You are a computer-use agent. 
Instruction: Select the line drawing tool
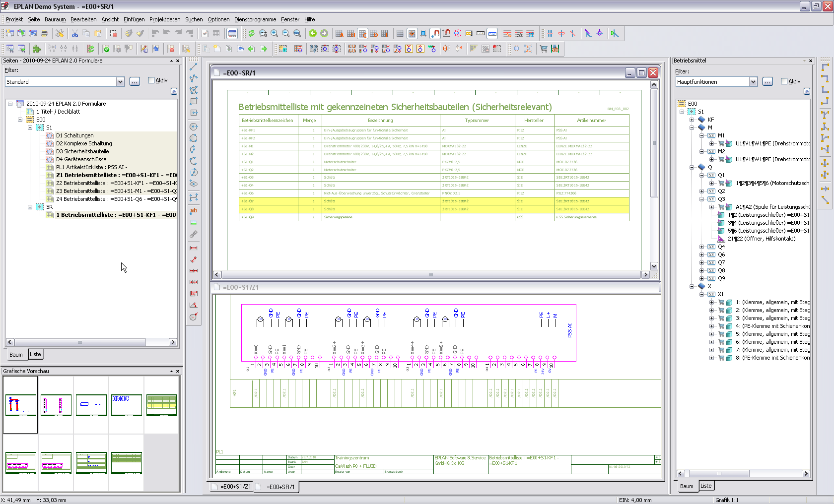(x=194, y=67)
